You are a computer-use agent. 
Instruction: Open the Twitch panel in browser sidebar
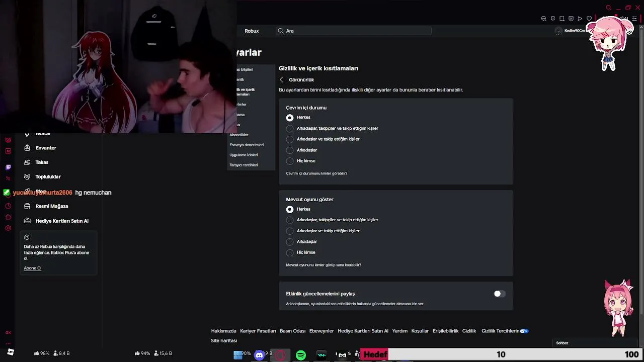click(x=8, y=167)
